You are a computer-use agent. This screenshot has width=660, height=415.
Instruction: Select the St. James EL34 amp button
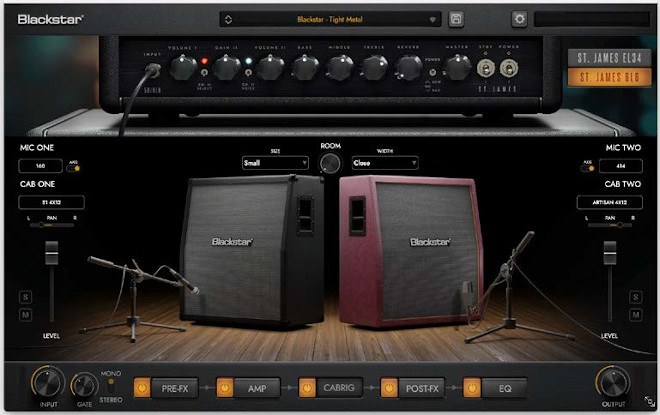click(x=601, y=57)
